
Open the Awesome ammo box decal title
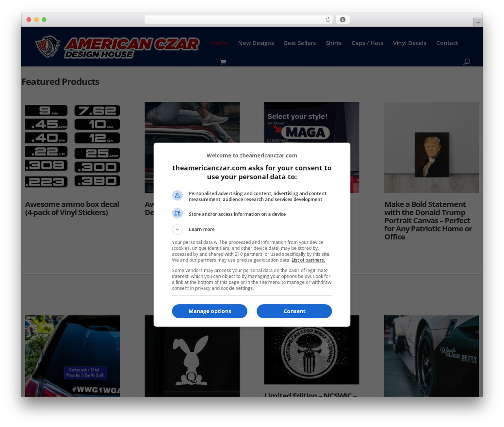click(72, 208)
